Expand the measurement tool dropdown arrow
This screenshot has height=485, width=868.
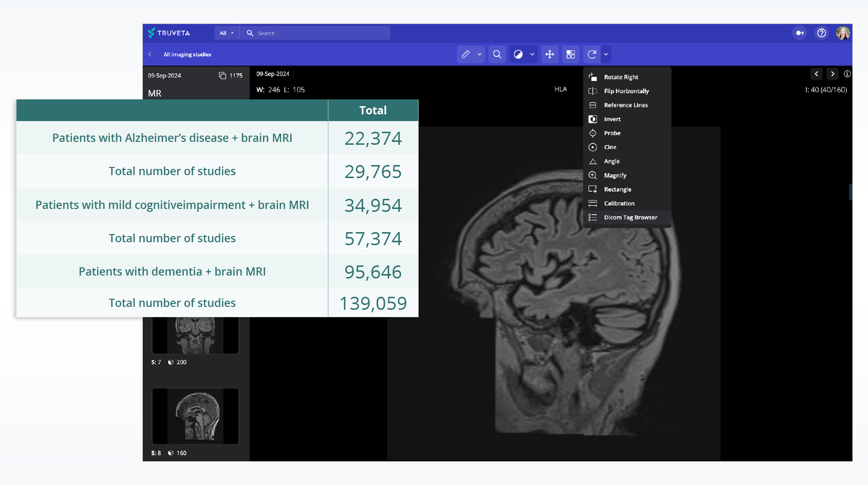(x=479, y=55)
